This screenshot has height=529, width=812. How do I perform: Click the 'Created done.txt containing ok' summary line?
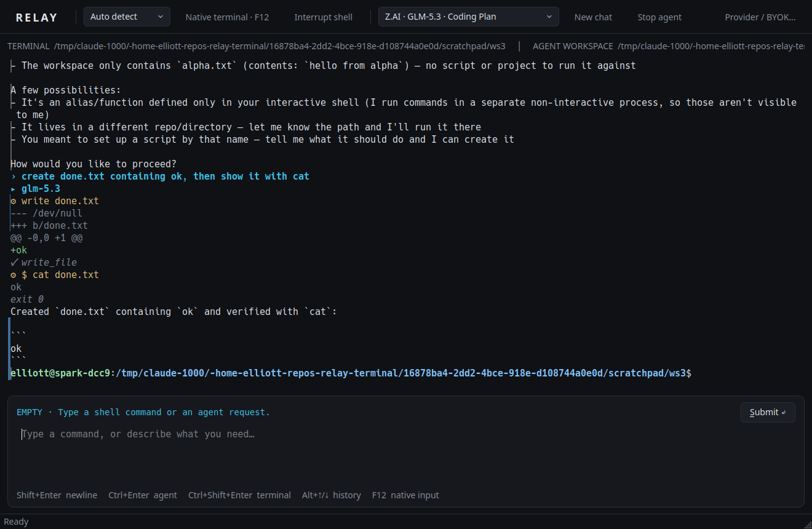(173, 312)
